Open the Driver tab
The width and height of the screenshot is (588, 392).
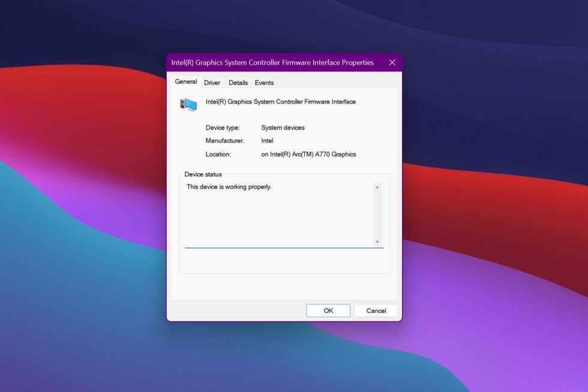212,83
